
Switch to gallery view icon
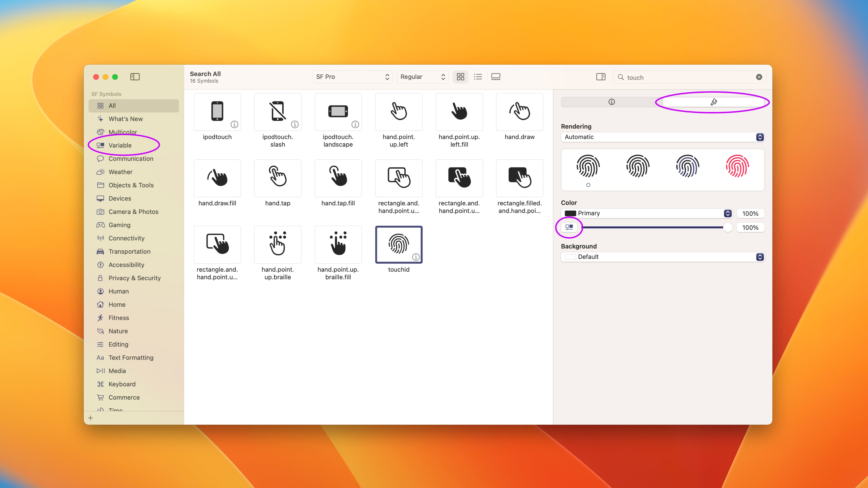496,77
